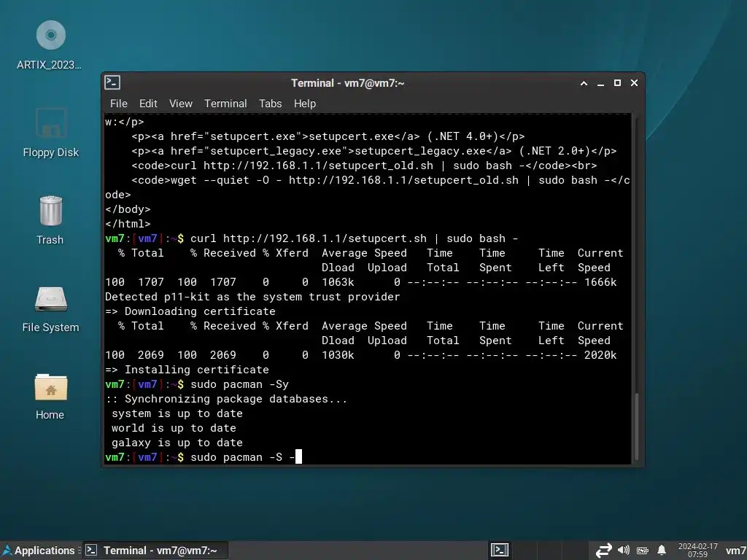Open the Terminal menu
This screenshot has height=560, width=747.
(x=225, y=104)
